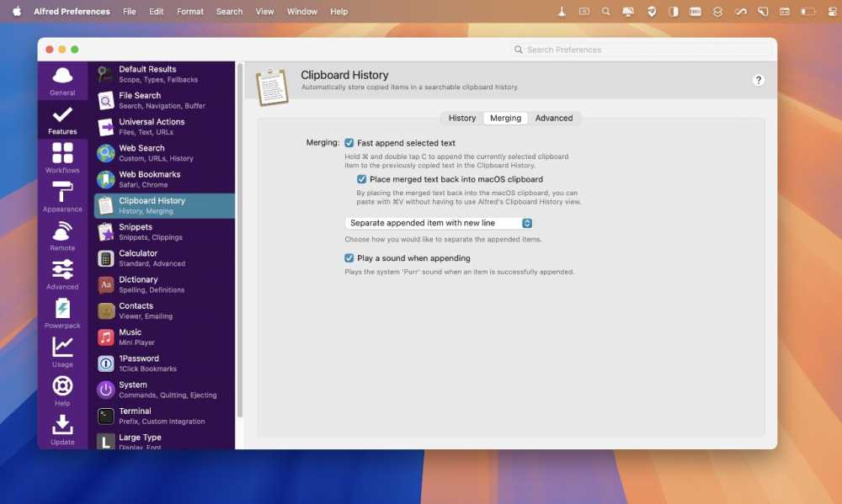Select Clipboard History in feature list
Image resolution: width=842 pixels, height=504 pixels.
(x=164, y=205)
